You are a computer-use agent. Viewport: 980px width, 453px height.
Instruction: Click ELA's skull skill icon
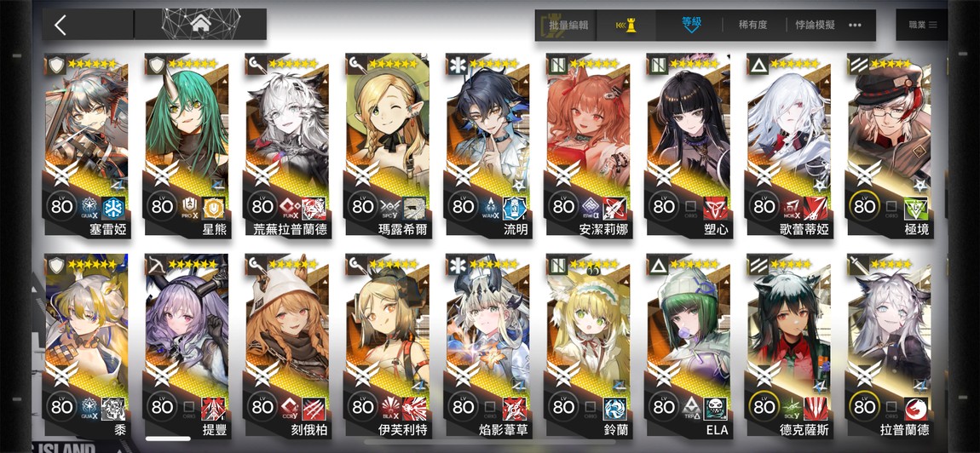(x=715, y=408)
